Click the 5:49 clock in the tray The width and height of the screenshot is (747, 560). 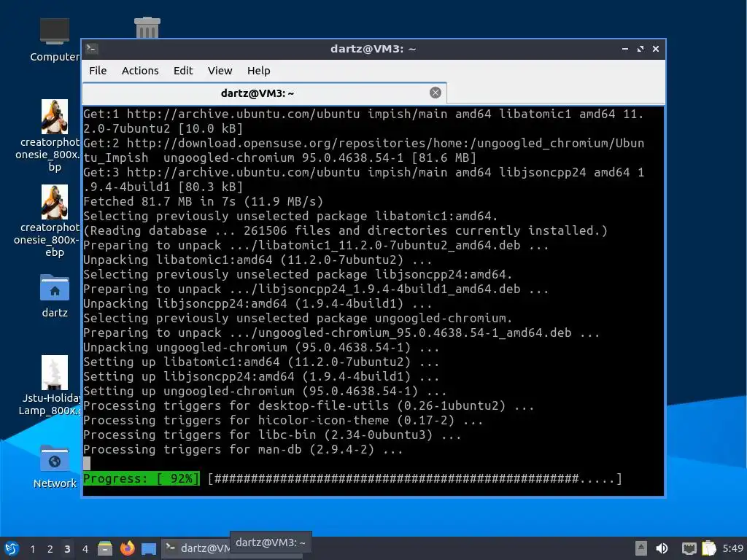point(732,548)
